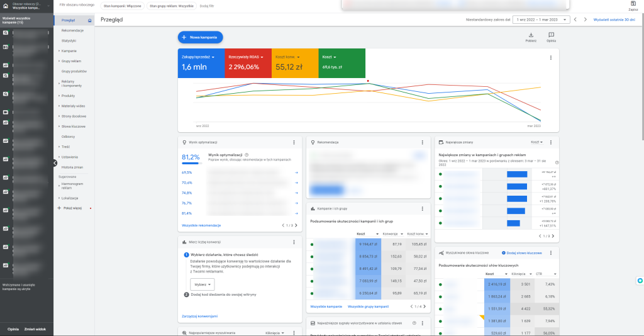The height and width of the screenshot is (336, 644).
Task: Open Wszystkie grupy kampanii link
Action: (x=368, y=306)
